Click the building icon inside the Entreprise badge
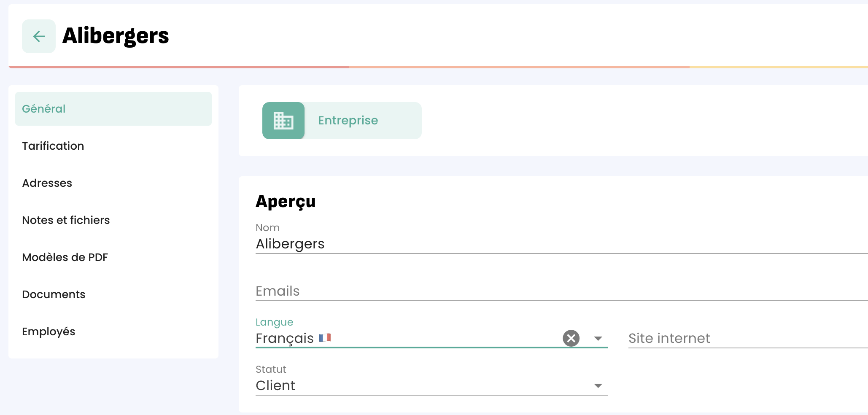Image resolution: width=868 pixels, height=415 pixels. pyautogui.click(x=283, y=121)
